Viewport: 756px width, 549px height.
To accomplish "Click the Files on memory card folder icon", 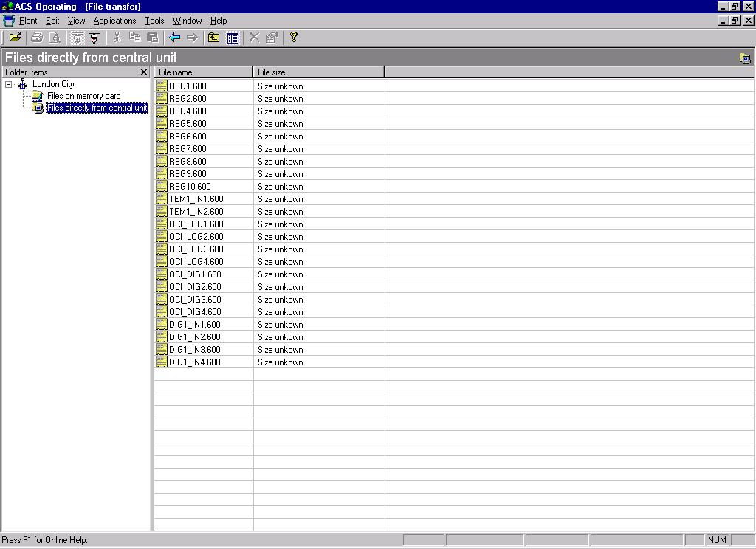I will click(x=37, y=96).
